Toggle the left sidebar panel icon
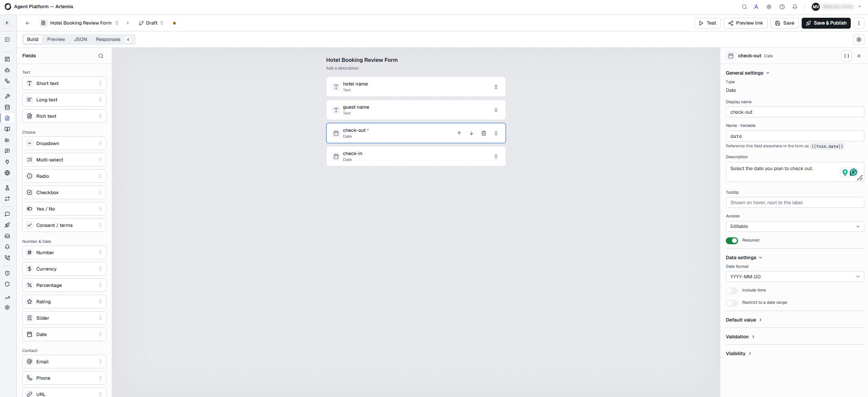 click(7, 40)
